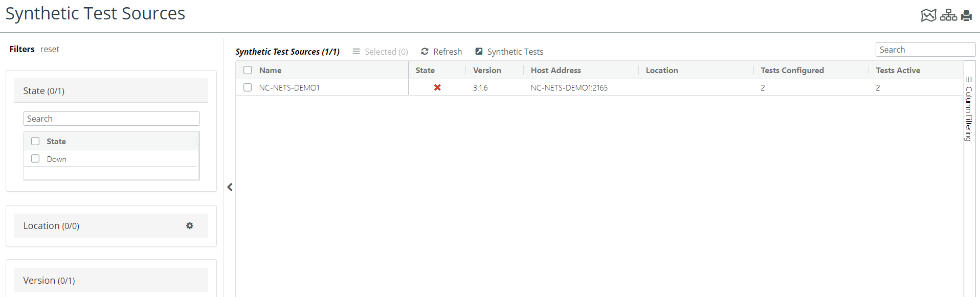The width and height of the screenshot is (980, 297).
Task: Enable the Down state filter checkbox
Action: click(x=35, y=159)
